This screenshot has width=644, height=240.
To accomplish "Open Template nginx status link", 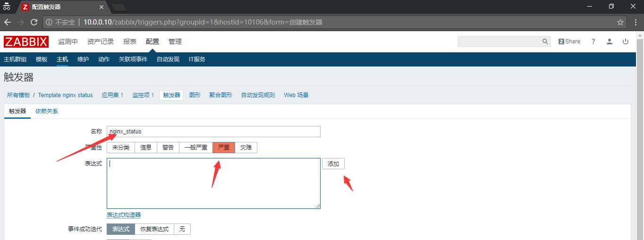I will tap(66, 95).
